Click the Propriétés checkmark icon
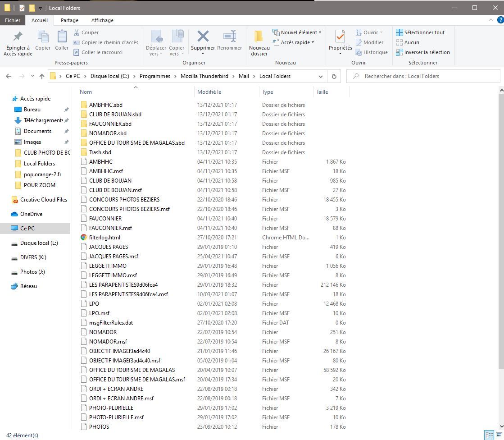This screenshot has height=440, width=504. (x=340, y=36)
